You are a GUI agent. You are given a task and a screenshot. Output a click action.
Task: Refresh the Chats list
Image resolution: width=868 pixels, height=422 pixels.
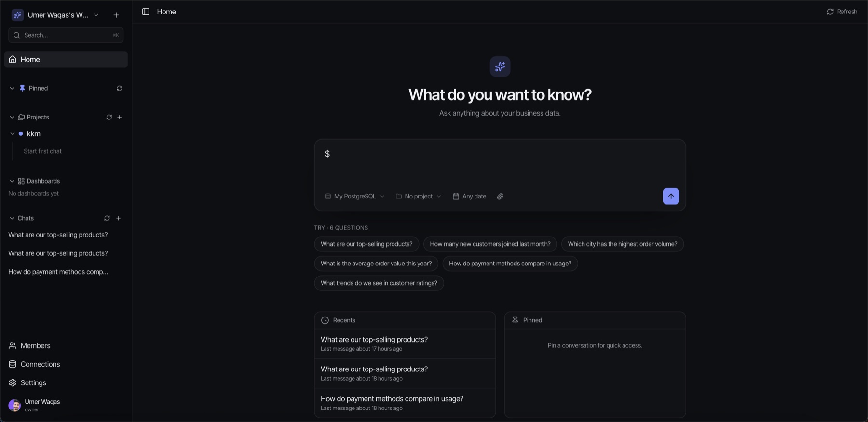(x=107, y=218)
